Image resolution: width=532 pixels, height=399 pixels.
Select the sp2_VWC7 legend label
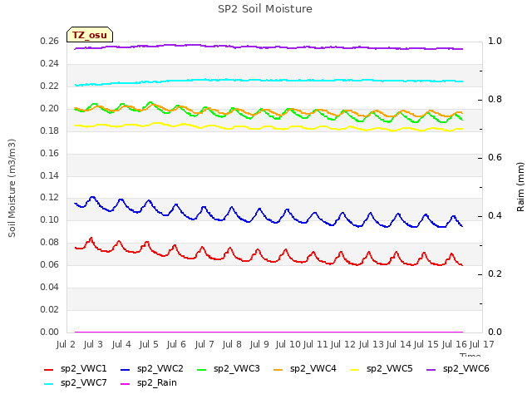click(83, 383)
